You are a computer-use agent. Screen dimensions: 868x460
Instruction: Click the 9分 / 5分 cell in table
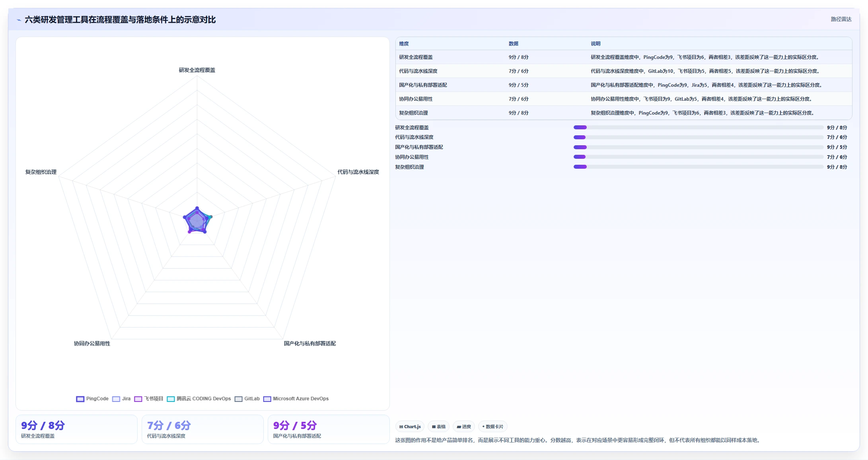click(518, 85)
